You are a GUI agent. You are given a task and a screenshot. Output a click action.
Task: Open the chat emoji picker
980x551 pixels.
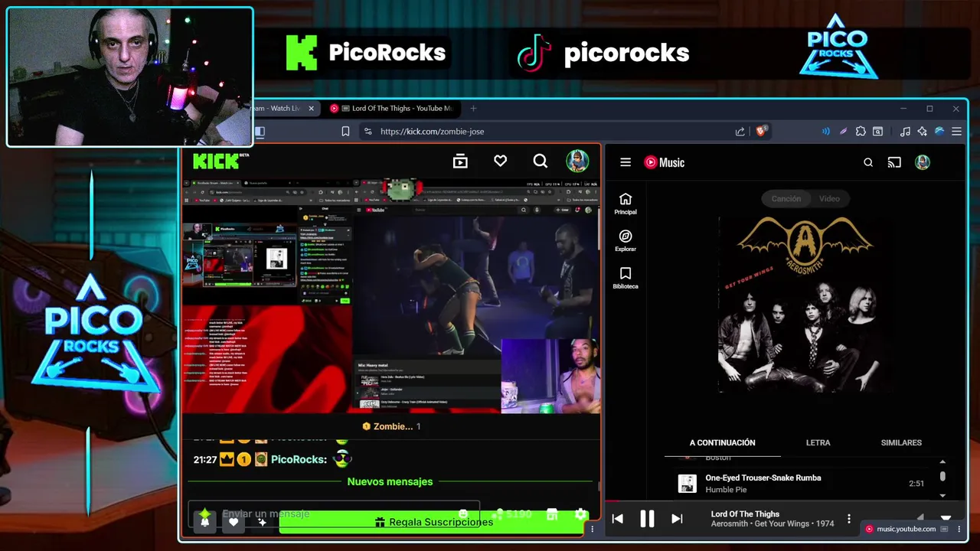[463, 514]
